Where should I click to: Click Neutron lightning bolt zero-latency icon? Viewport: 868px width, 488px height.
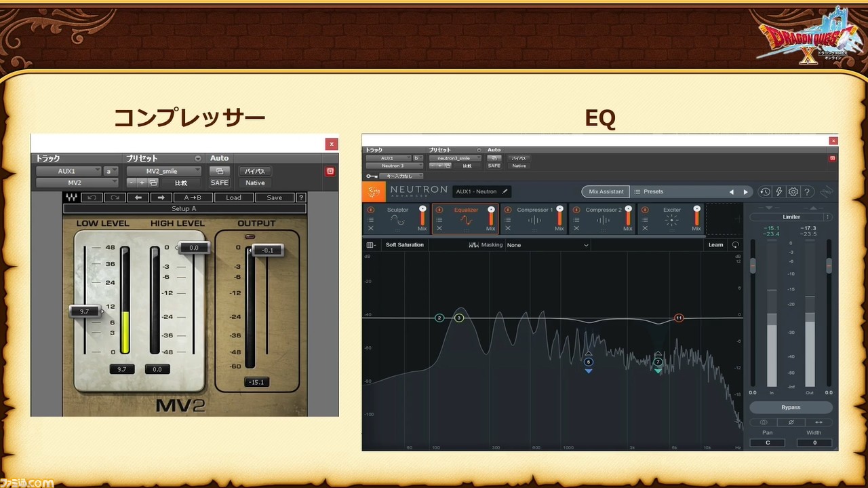779,192
